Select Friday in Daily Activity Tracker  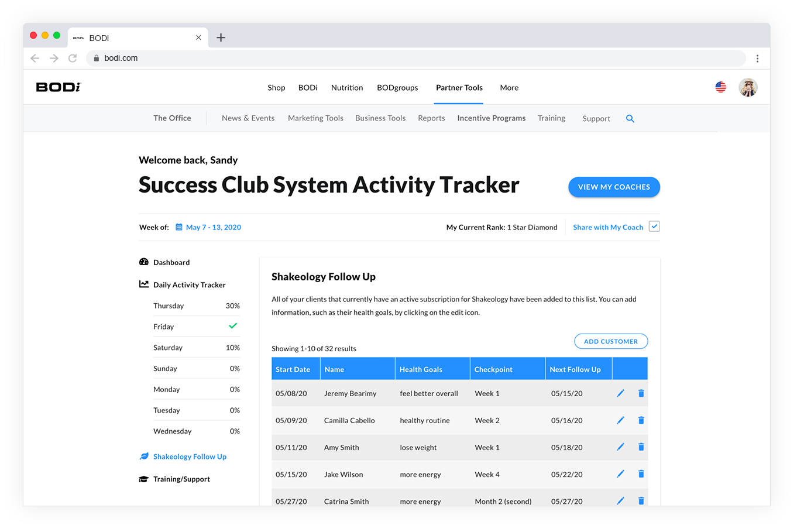coord(197,327)
